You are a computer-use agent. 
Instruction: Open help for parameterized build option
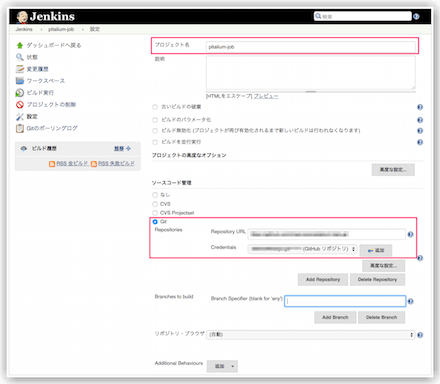(x=420, y=120)
